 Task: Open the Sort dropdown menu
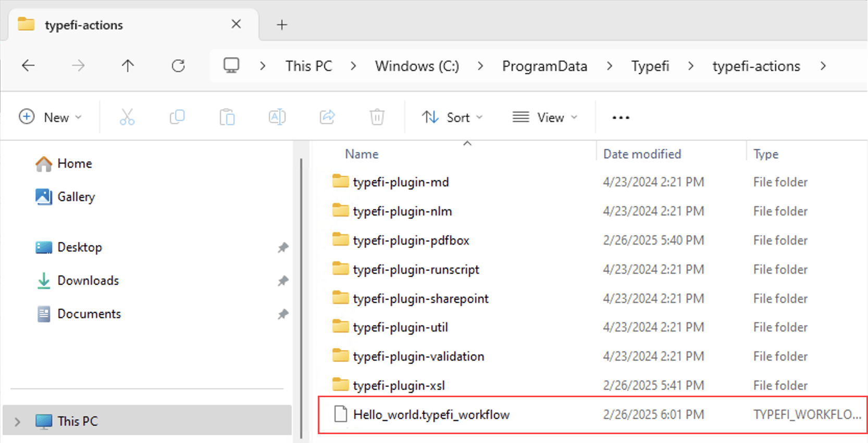[x=452, y=117]
